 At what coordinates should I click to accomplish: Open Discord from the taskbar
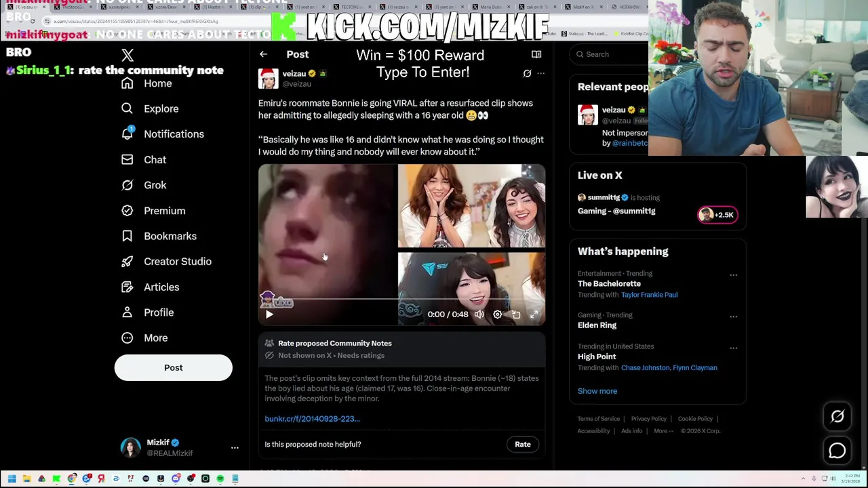tap(176, 479)
